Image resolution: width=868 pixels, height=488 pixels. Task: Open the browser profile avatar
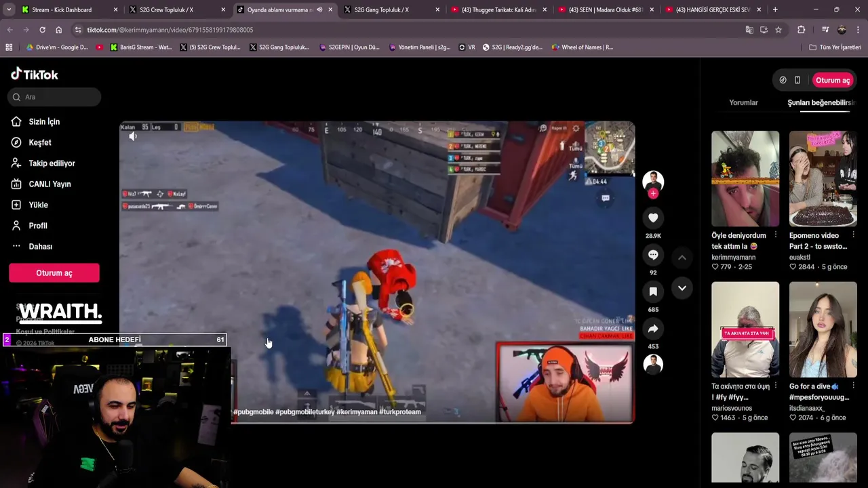[842, 30]
